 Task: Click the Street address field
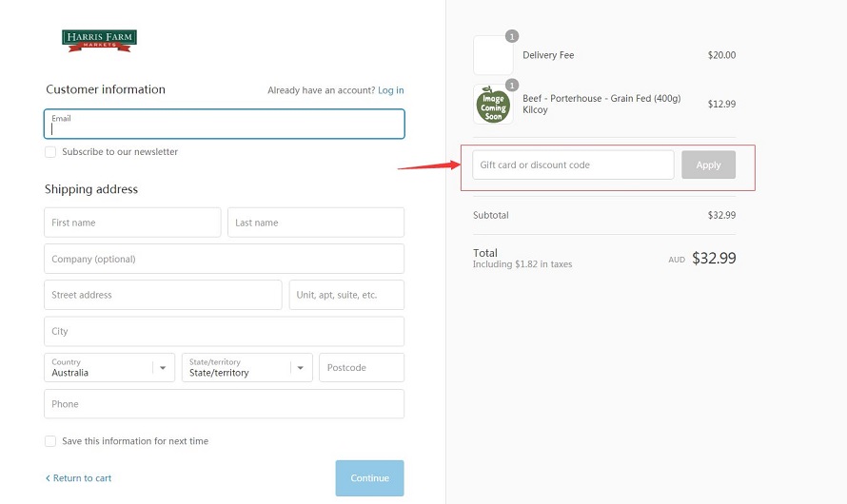[x=163, y=295]
